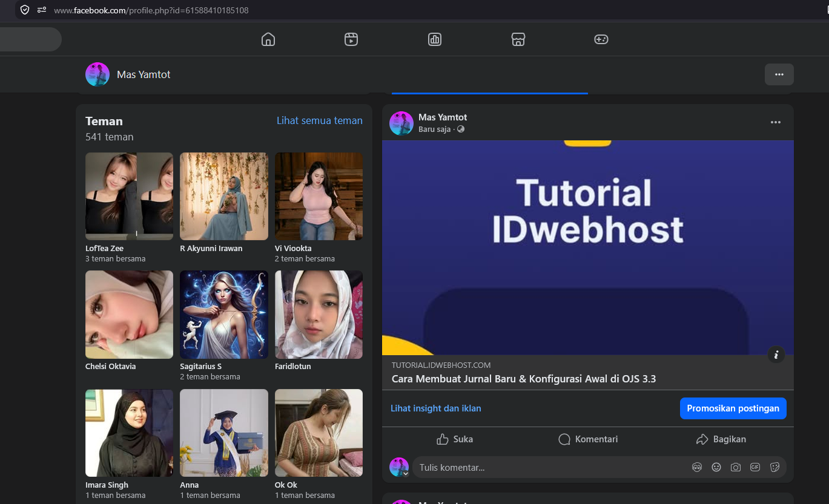
Task: Click '1 teman bersama' under Ok Ok
Action: point(305,496)
